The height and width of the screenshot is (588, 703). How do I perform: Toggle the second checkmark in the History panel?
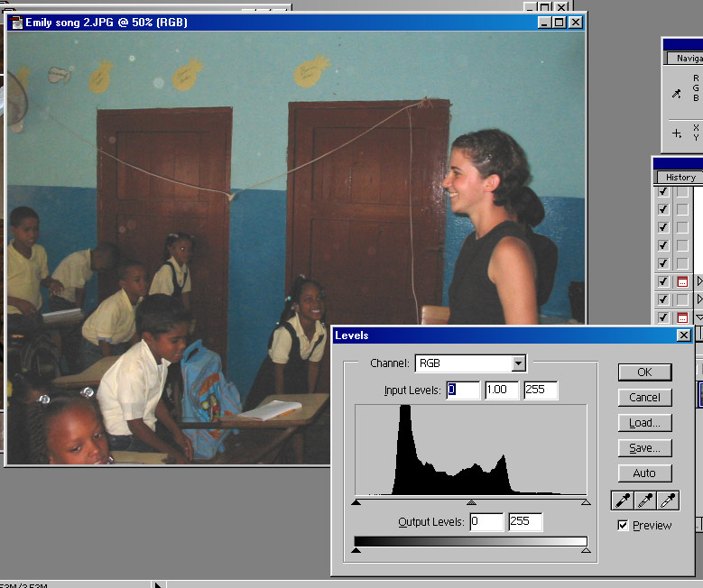click(663, 210)
